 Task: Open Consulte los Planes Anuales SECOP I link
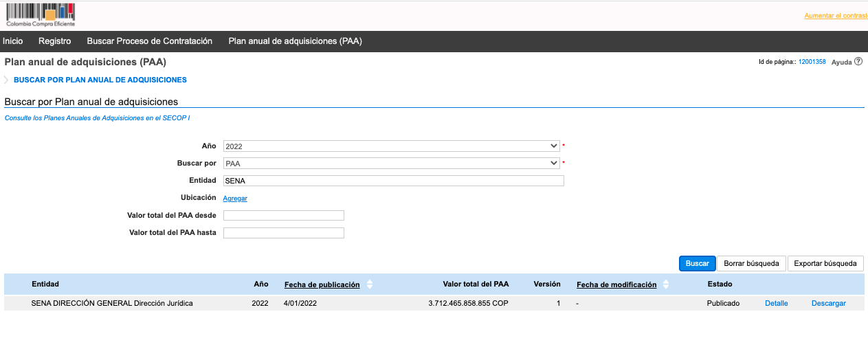pos(97,118)
